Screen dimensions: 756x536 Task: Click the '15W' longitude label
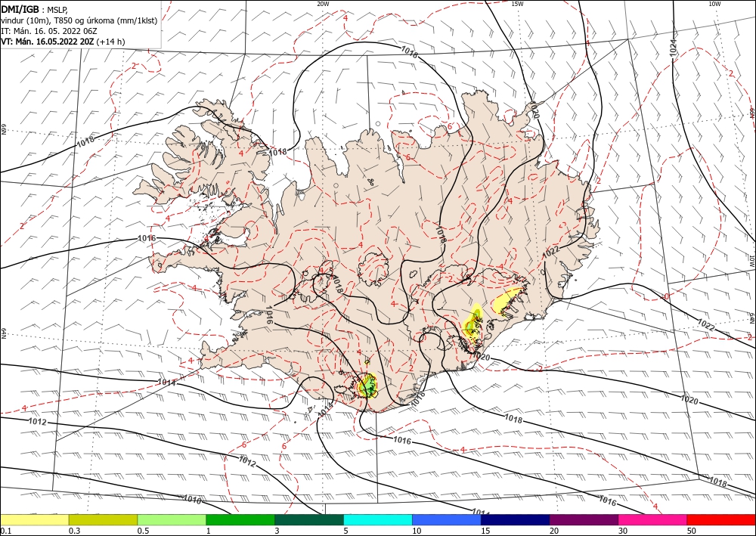pos(517,4)
